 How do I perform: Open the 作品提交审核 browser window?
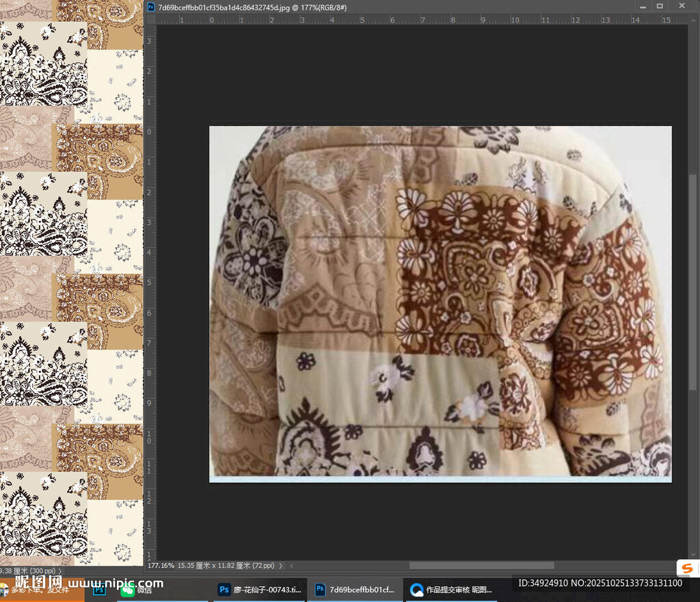[x=451, y=590]
